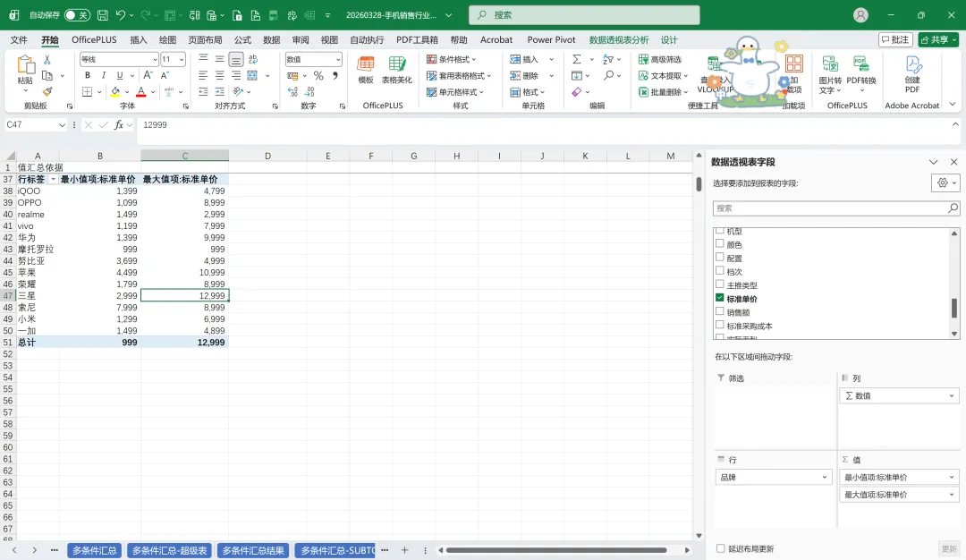Open the ∑ 数值 column field dropdown
The height and width of the screenshot is (560, 966).
(951, 395)
